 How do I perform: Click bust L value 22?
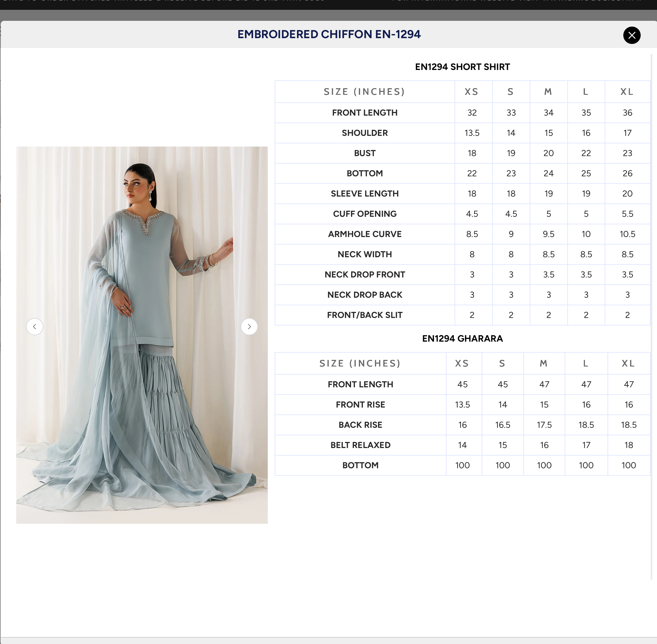point(586,153)
